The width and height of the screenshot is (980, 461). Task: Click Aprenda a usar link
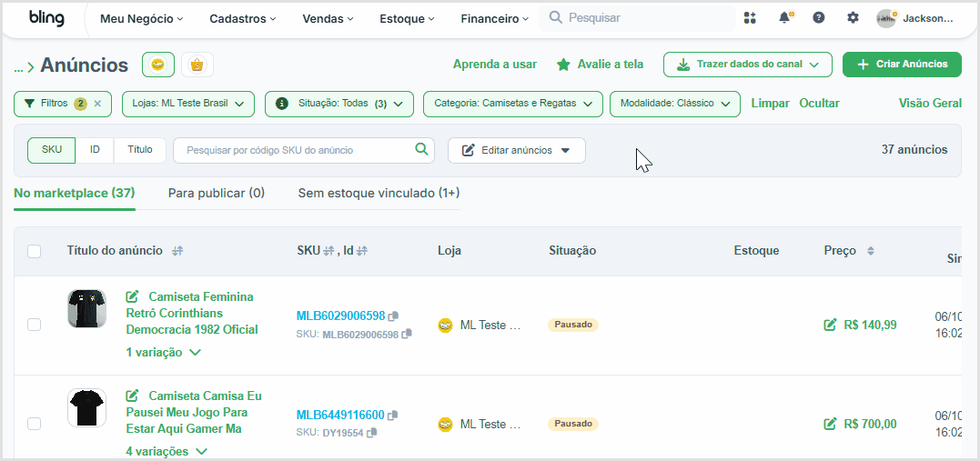(x=494, y=65)
